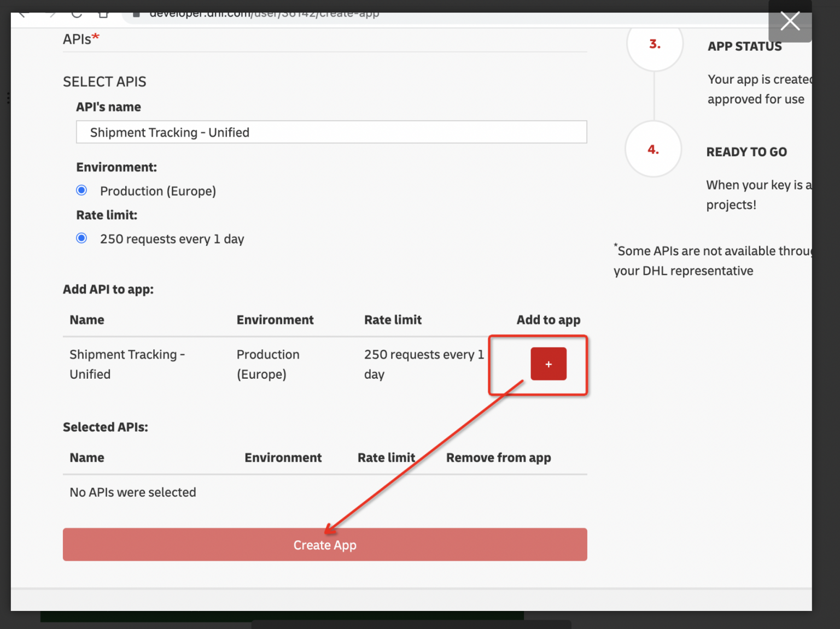Image resolution: width=840 pixels, height=629 pixels.
Task: Click the step 4 circle in the sidebar
Action: click(x=654, y=149)
